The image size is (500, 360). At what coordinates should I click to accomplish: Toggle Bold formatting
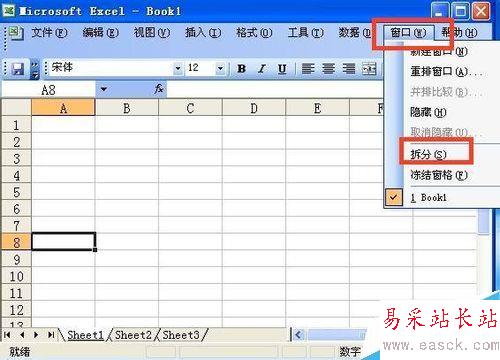coord(242,69)
